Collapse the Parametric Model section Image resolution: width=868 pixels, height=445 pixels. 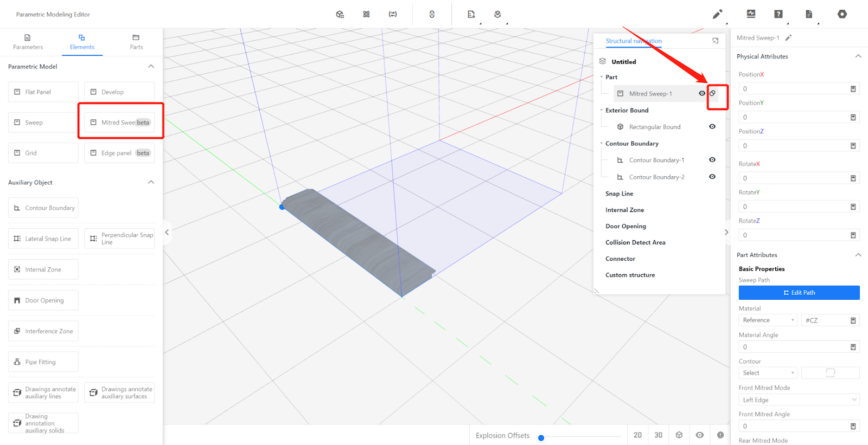point(151,66)
